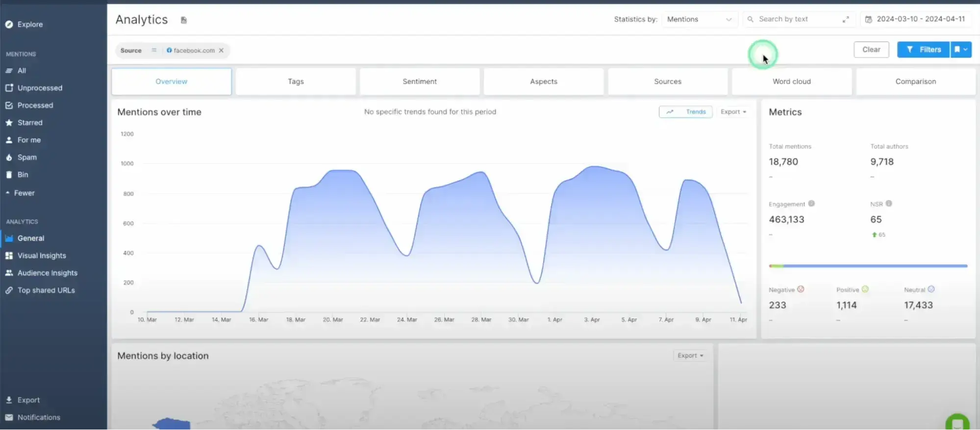The width and height of the screenshot is (980, 430).
Task: Open Starred mentions in sidebar
Action: coord(30,122)
